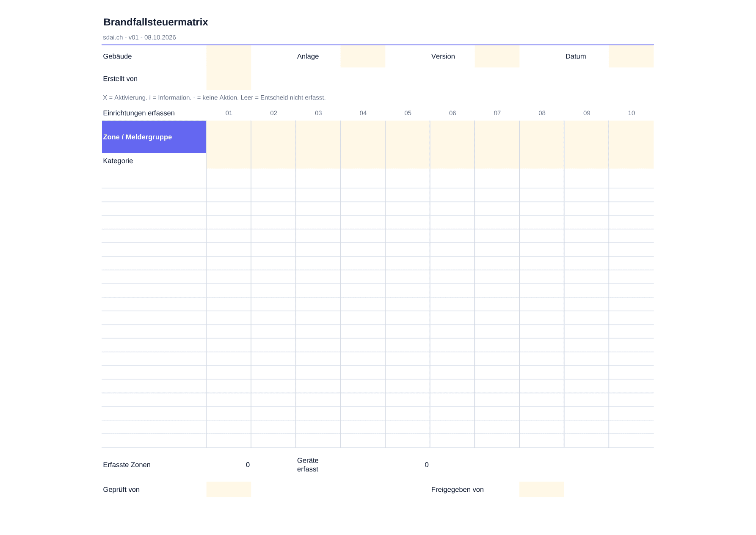Click the Erstellt von input field

tap(229, 79)
